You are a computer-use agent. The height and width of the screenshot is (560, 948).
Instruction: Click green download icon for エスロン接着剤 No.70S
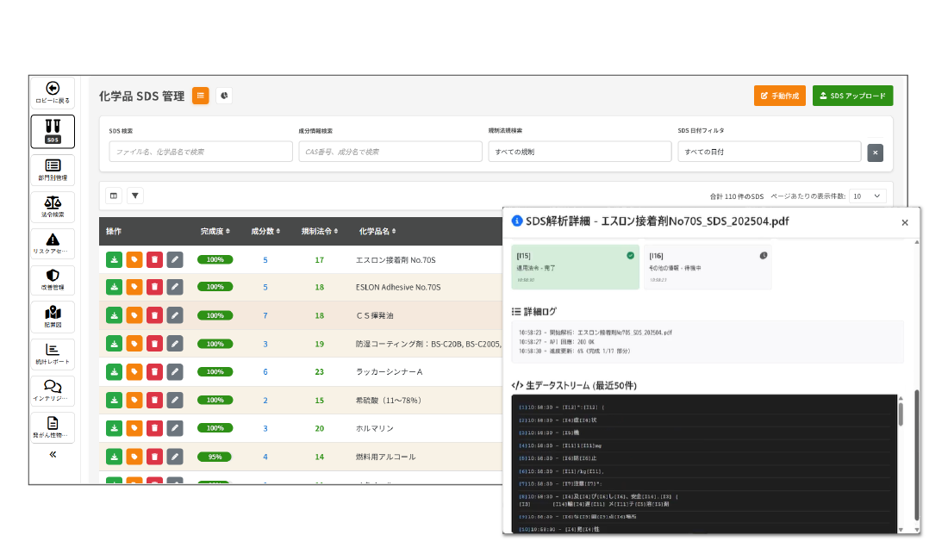point(114,259)
